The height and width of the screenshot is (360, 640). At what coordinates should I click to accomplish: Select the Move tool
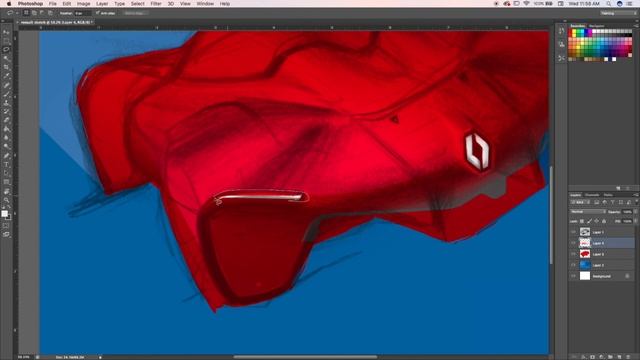point(6,32)
